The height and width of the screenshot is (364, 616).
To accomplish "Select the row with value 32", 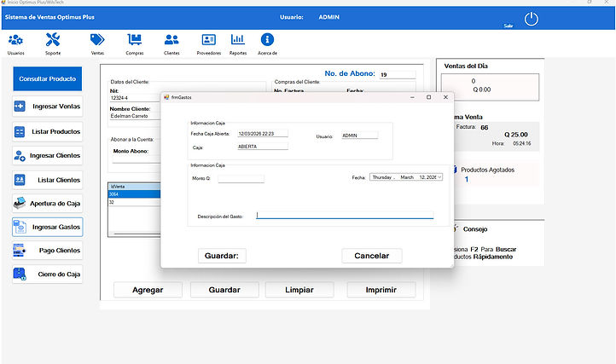I will coord(134,202).
